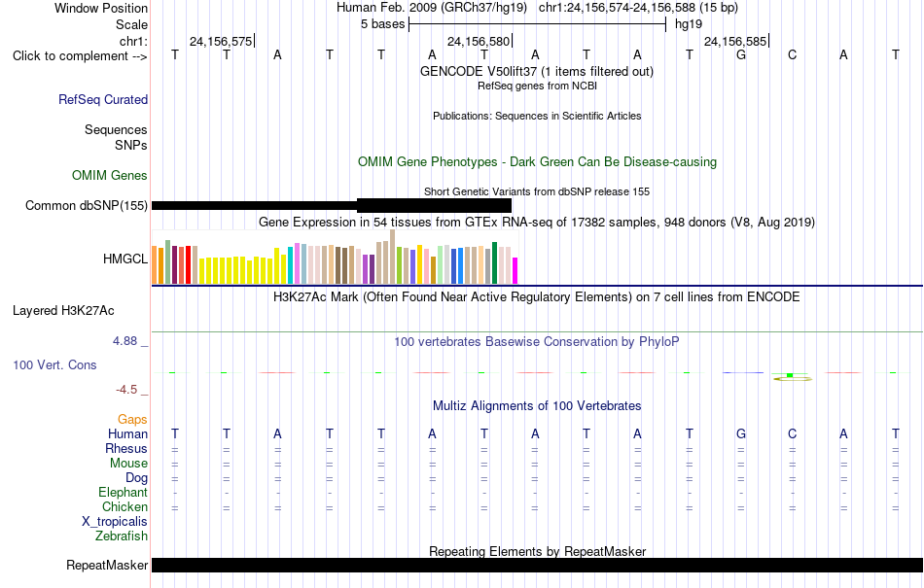This screenshot has width=924, height=588.
Task: Select the 100 Vert. Cons label
Action: [54, 364]
